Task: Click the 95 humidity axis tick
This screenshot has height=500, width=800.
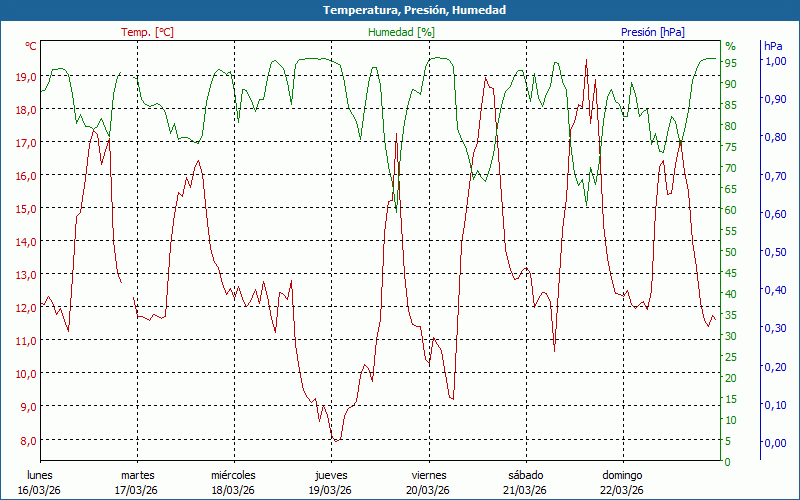Action: [731, 63]
